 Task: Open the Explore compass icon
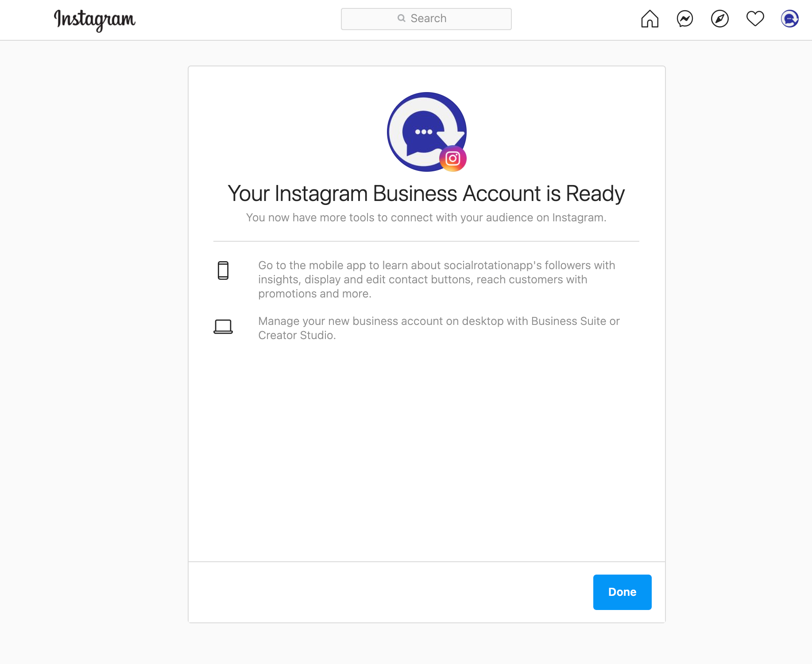719,19
